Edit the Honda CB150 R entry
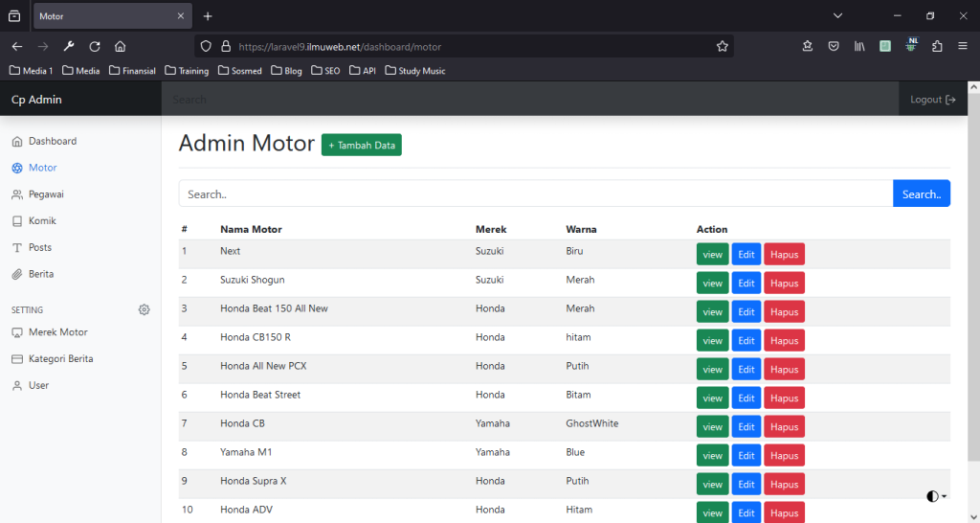 746,340
